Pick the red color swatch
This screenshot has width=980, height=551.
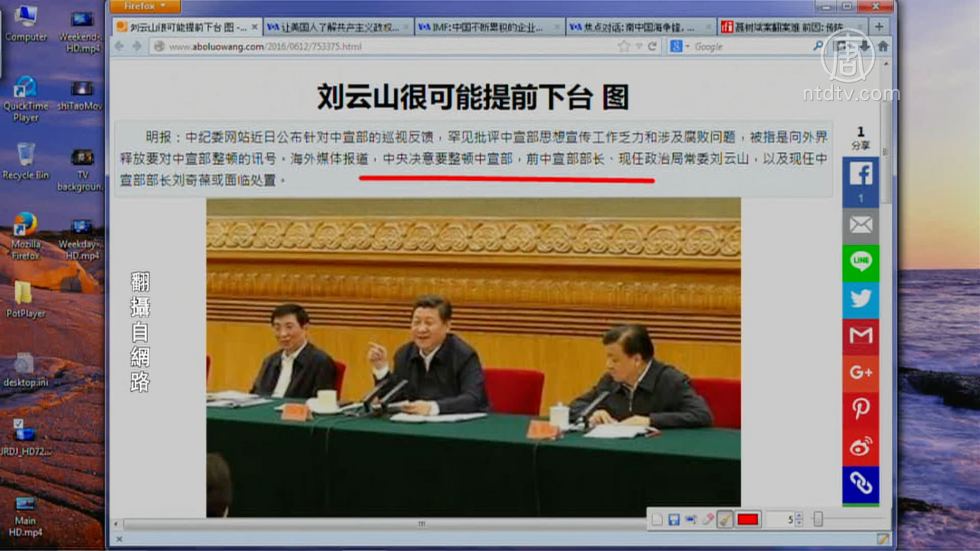tap(748, 520)
